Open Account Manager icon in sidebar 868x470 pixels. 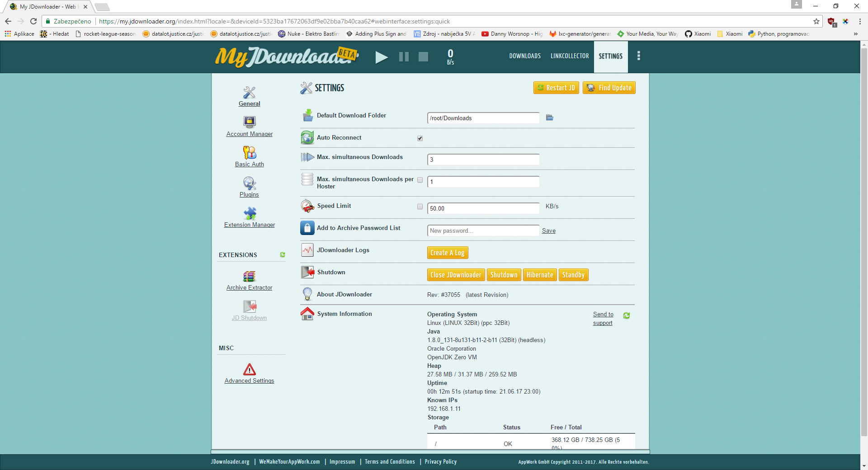[x=249, y=122]
